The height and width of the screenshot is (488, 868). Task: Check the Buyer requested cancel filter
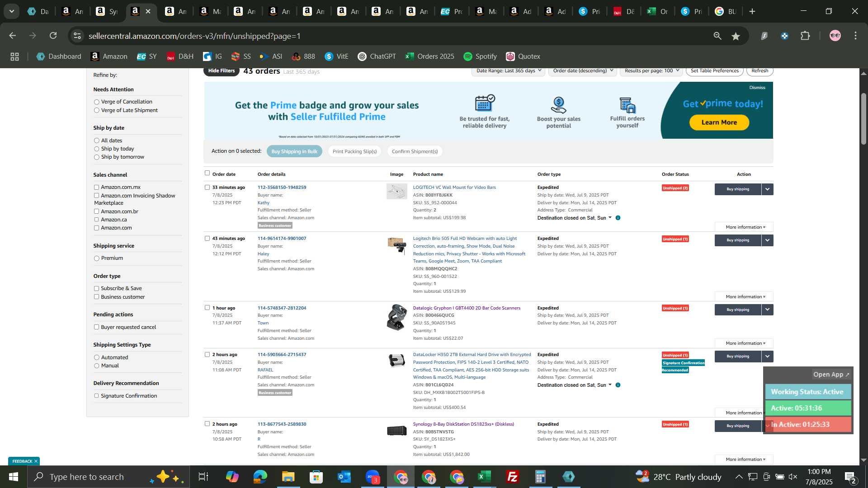[96, 327]
